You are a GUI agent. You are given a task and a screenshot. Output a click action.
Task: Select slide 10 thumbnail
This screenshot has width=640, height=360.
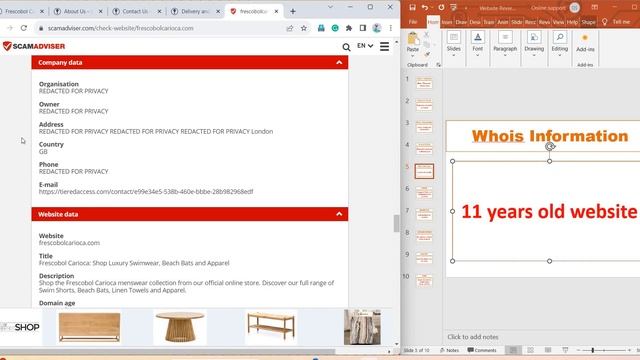[x=424, y=280]
